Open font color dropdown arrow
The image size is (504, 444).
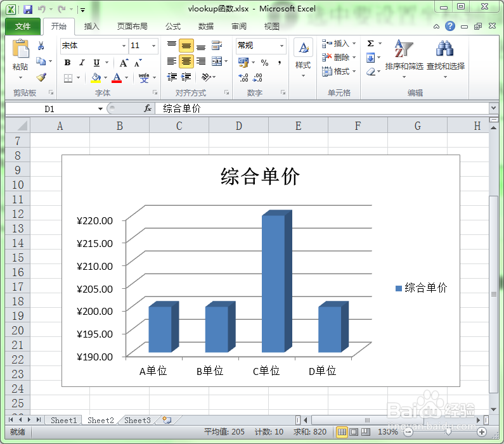pos(126,78)
